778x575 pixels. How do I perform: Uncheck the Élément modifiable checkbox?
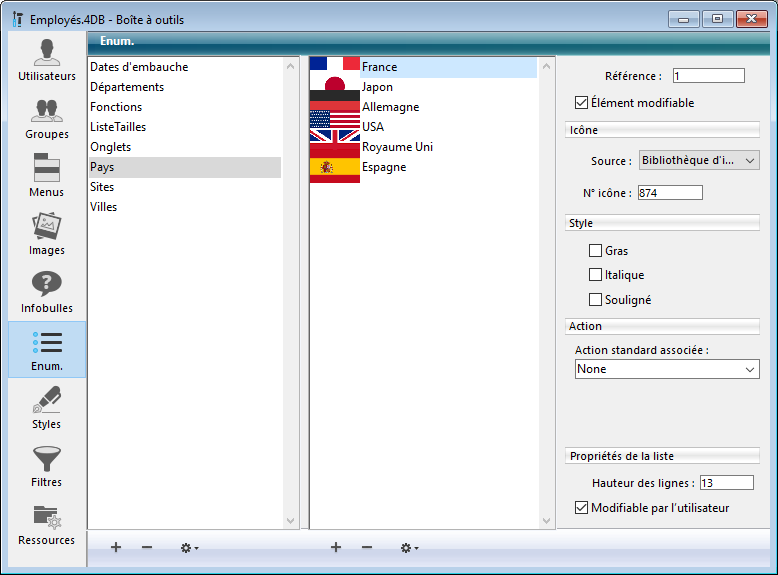tap(581, 103)
